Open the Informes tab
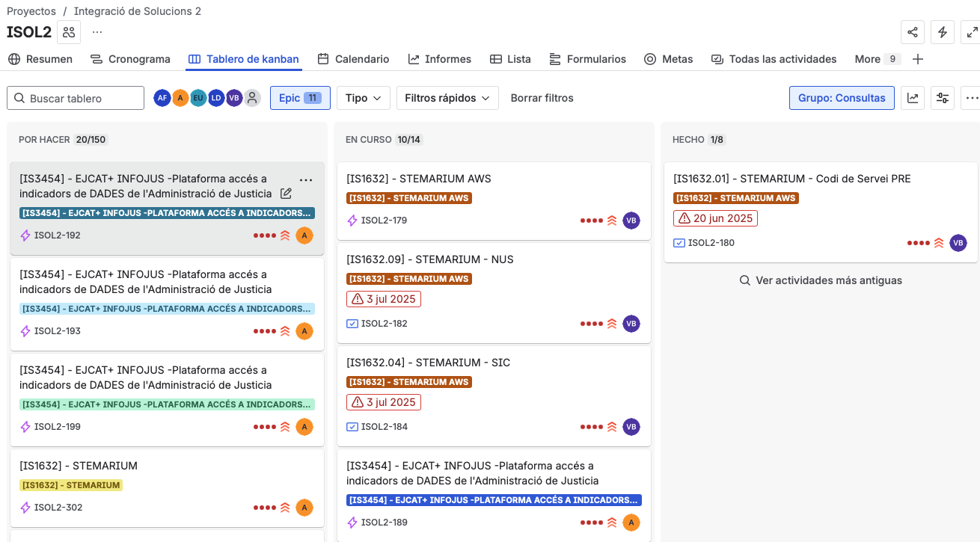The height and width of the screenshot is (542, 980). (x=439, y=59)
